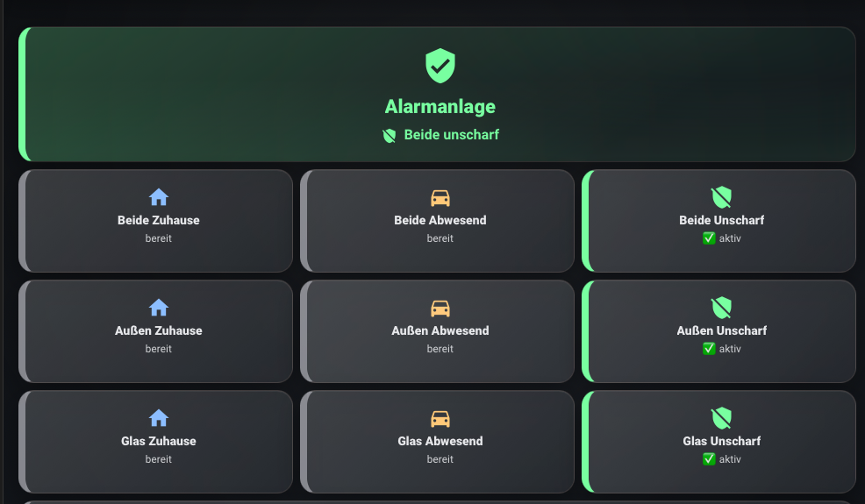
Task: Click the Beide unscharf status text
Action: [451, 135]
